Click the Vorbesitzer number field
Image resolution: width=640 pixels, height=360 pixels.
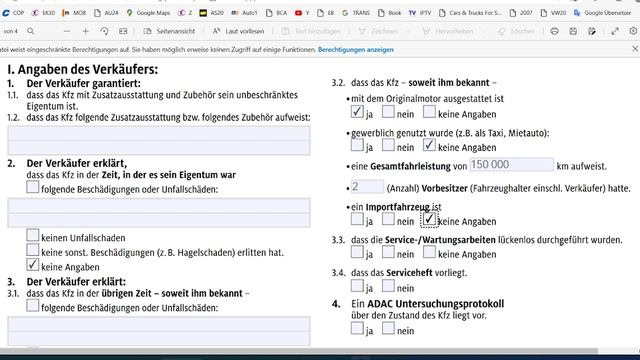tap(367, 187)
